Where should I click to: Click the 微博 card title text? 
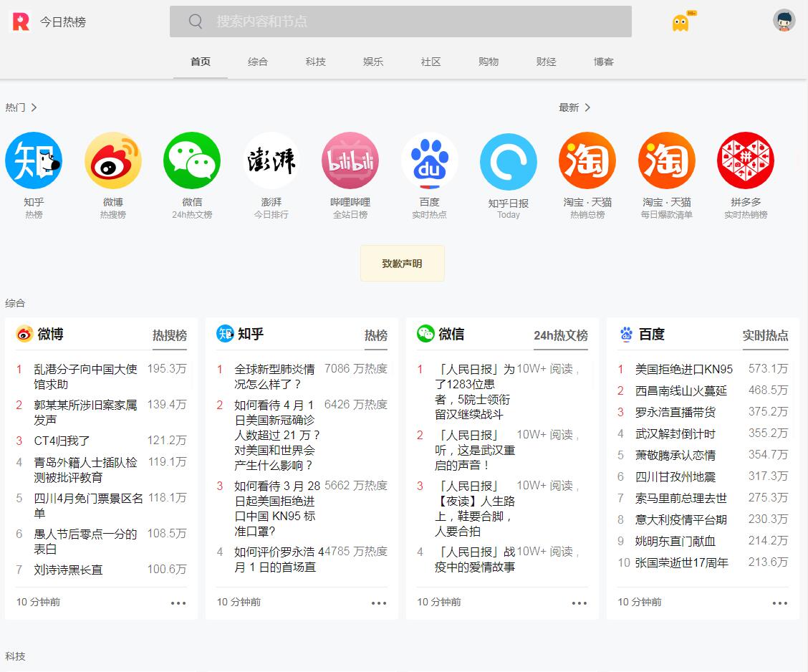click(x=50, y=335)
